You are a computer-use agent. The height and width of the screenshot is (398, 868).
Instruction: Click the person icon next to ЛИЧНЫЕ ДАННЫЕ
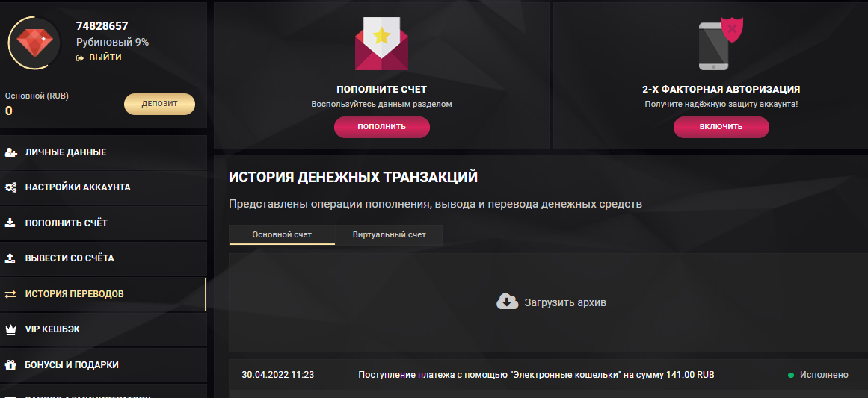(x=10, y=152)
